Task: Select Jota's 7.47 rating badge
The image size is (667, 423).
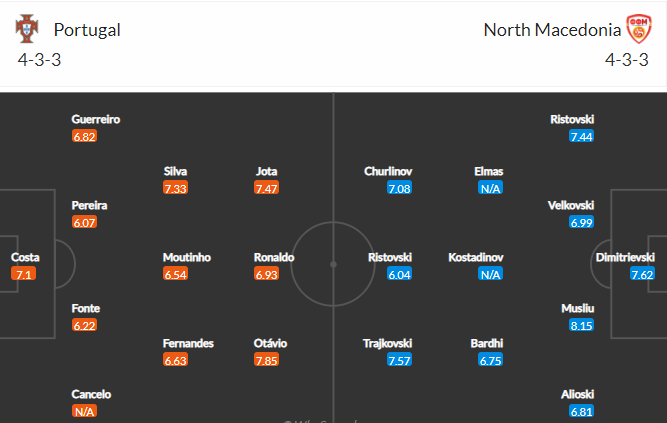Action: [x=266, y=188]
